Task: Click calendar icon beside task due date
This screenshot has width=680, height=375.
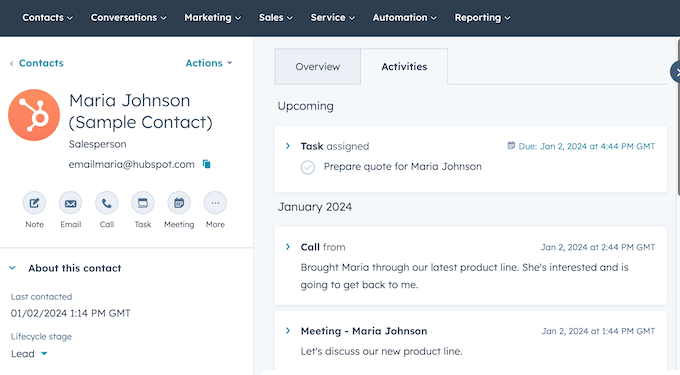Action: 511,146
